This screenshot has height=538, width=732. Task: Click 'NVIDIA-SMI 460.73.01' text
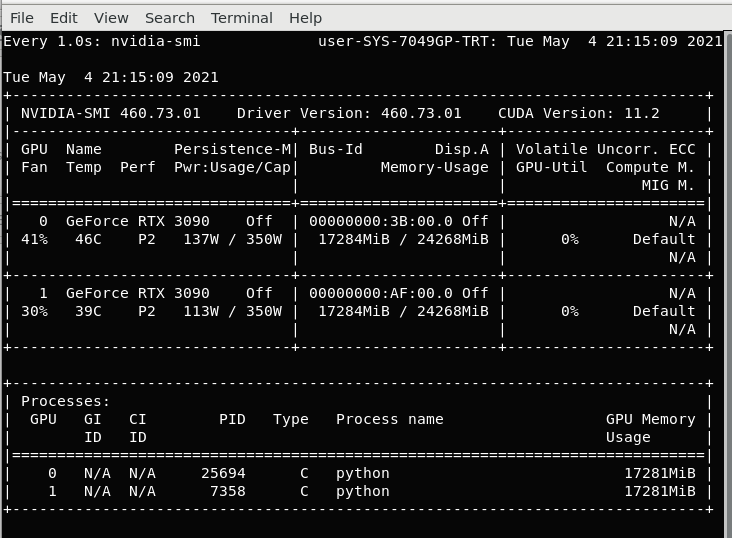click(111, 113)
